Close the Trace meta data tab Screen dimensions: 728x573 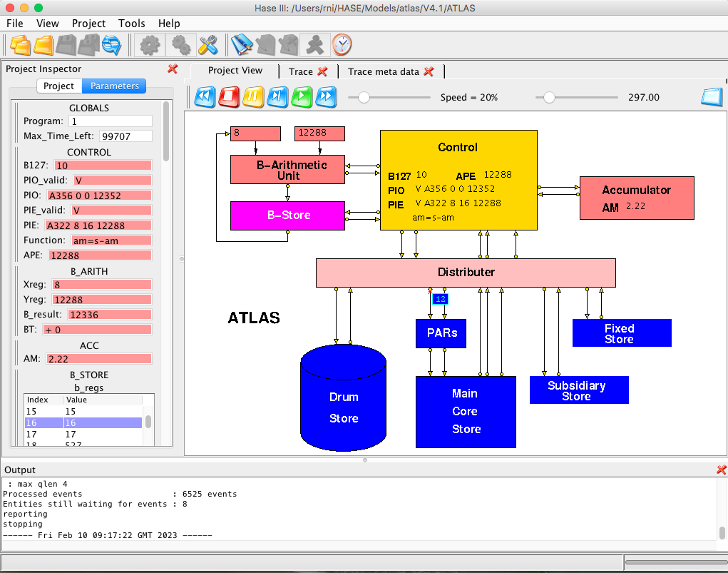[x=429, y=71]
